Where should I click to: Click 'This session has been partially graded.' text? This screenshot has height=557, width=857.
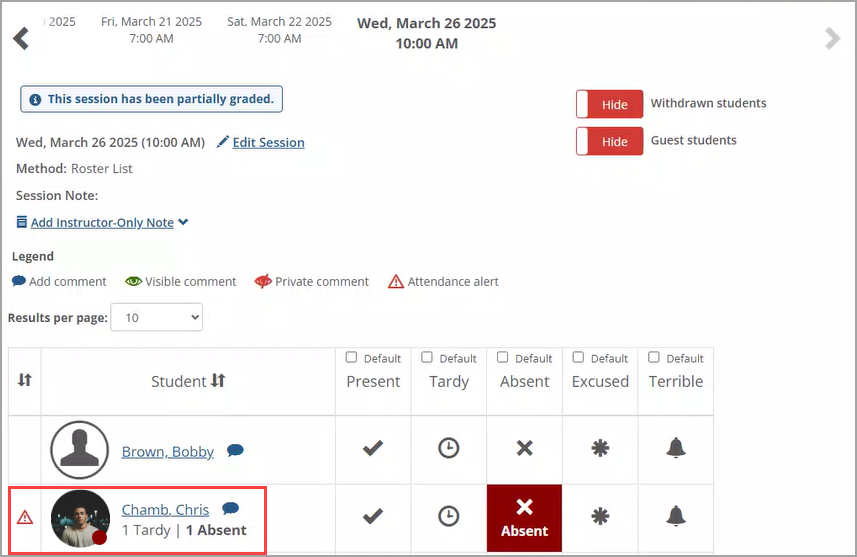[x=161, y=99]
